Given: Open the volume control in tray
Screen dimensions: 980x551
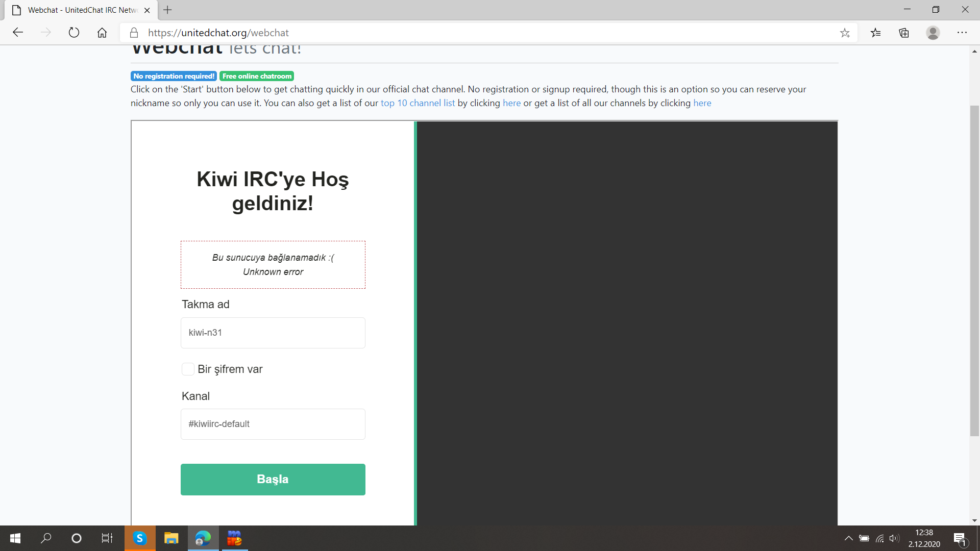Looking at the screenshot, I should (894, 538).
